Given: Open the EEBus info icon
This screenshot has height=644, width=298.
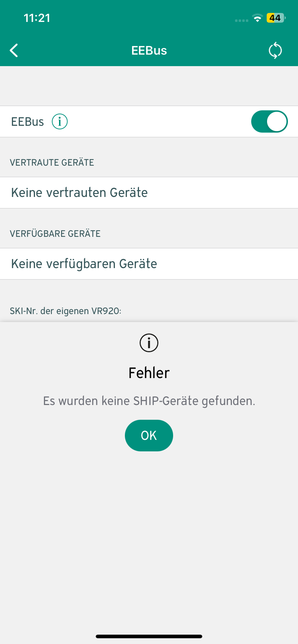Looking at the screenshot, I should (x=60, y=122).
